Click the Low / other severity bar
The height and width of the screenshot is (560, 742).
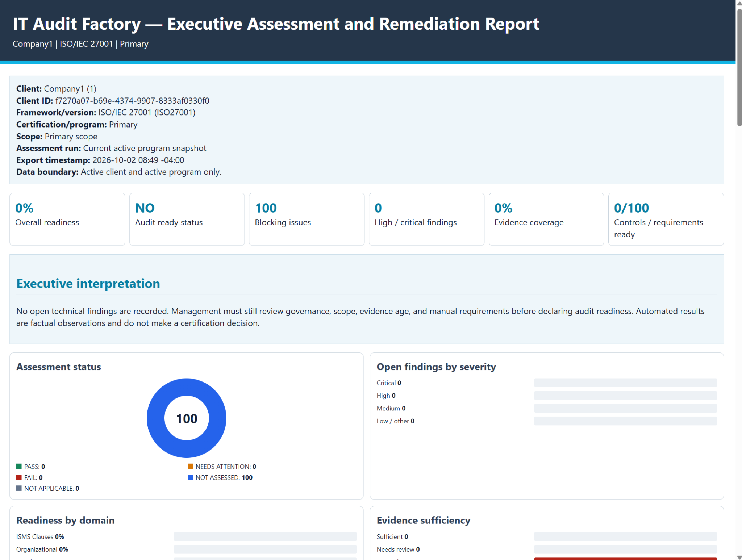click(625, 421)
